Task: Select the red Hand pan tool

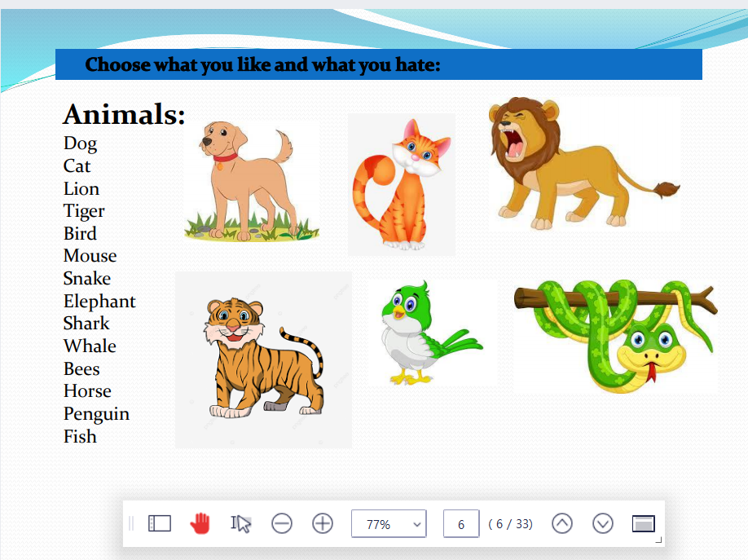Action: tap(200, 523)
